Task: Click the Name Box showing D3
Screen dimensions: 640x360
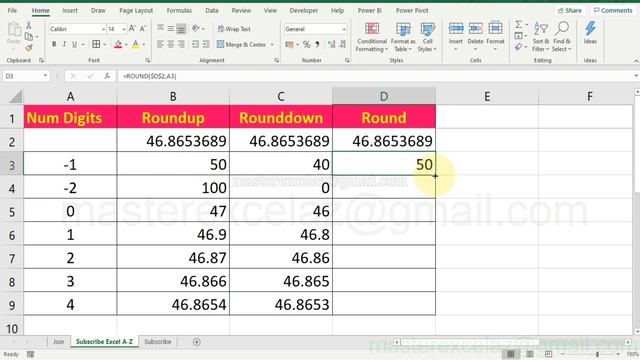Action: pyautogui.click(x=25, y=76)
